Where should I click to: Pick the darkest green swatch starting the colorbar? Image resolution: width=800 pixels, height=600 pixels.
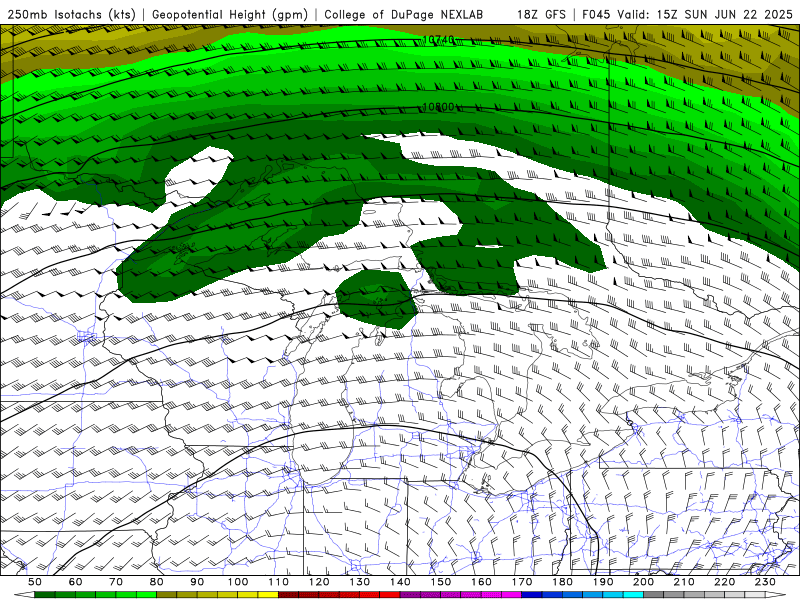pos(45,595)
